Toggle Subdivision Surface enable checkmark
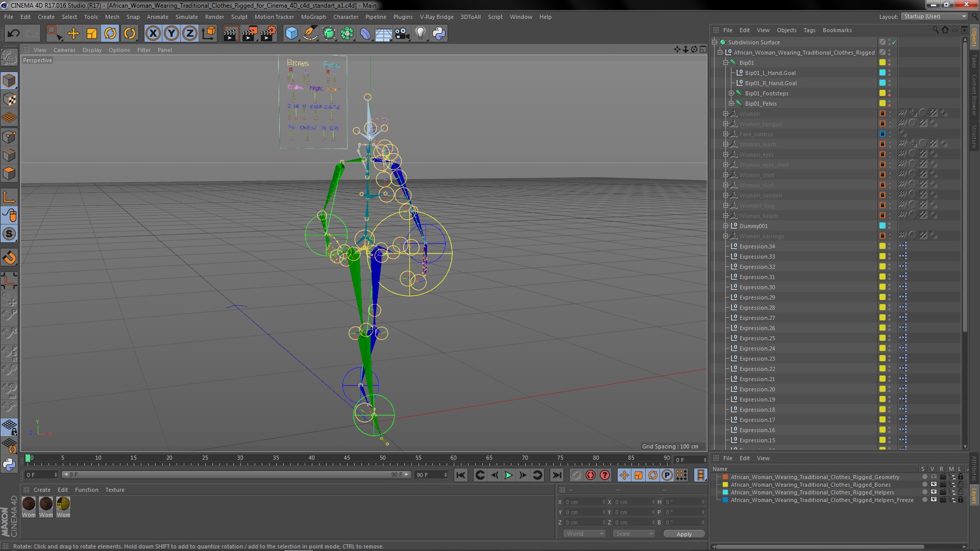 click(x=894, y=42)
